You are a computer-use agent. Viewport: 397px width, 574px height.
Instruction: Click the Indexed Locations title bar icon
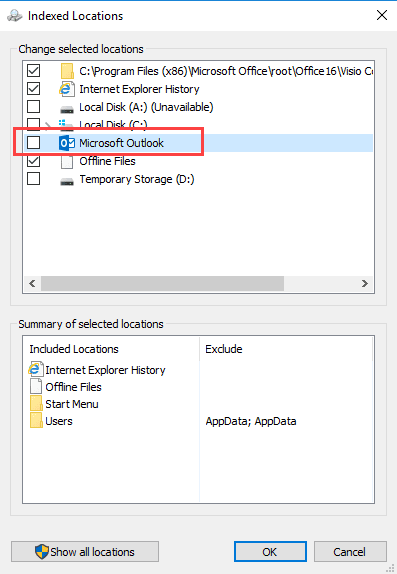click(14, 16)
